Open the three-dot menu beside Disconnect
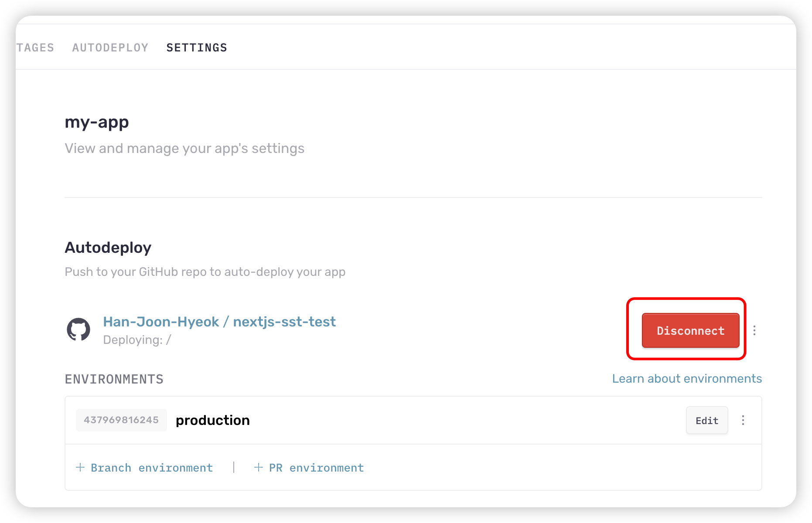The image size is (812, 523). click(754, 330)
